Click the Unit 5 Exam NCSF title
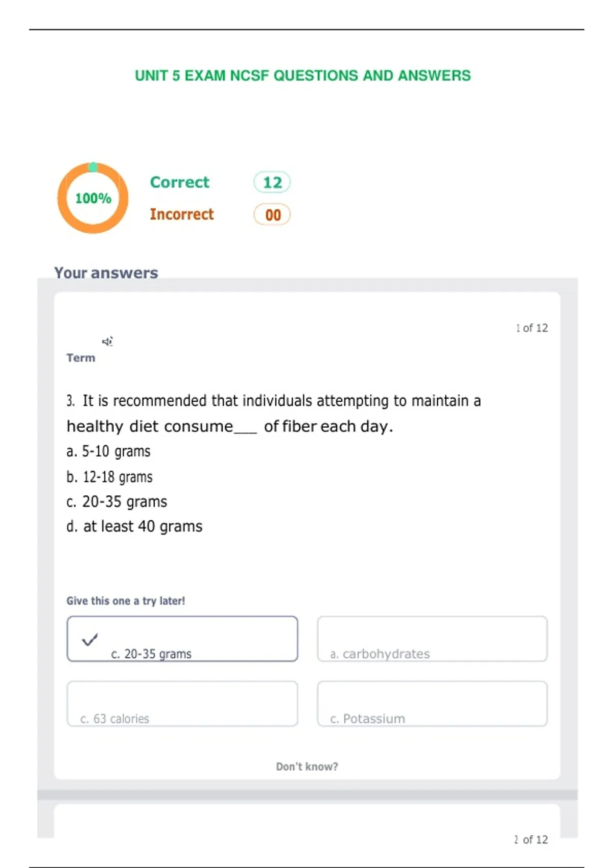 coord(303,76)
